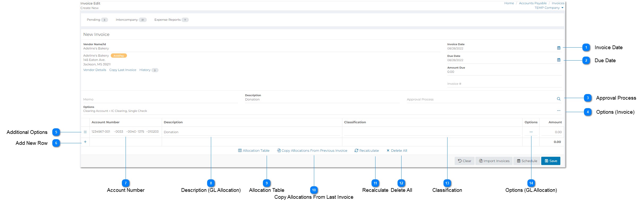Open the Due Date calendar picker
This screenshot has width=644, height=203.
[x=559, y=60]
